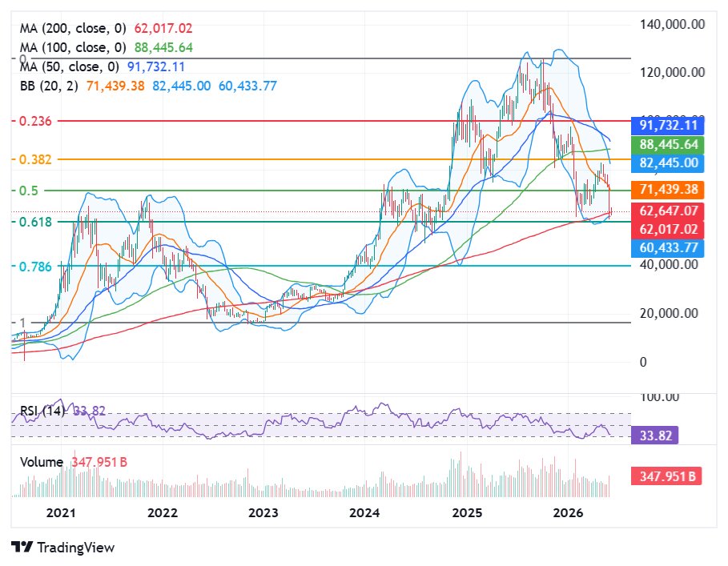Click the TradingView logo link

pos(62,548)
